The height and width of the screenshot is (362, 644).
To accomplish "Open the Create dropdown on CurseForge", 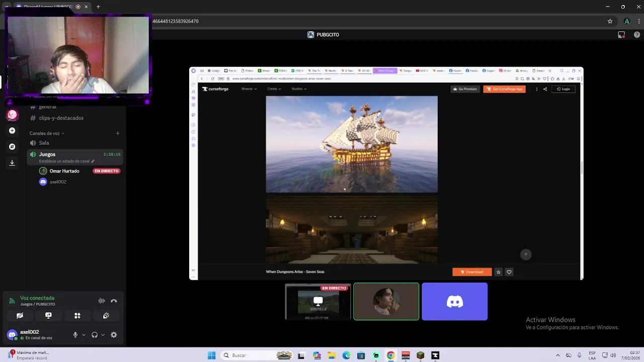I will (x=274, y=89).
